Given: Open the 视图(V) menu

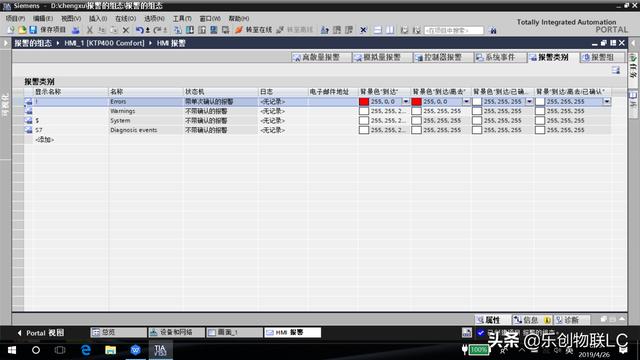Looking at the screenshot, I should click(x=71, y=18).
